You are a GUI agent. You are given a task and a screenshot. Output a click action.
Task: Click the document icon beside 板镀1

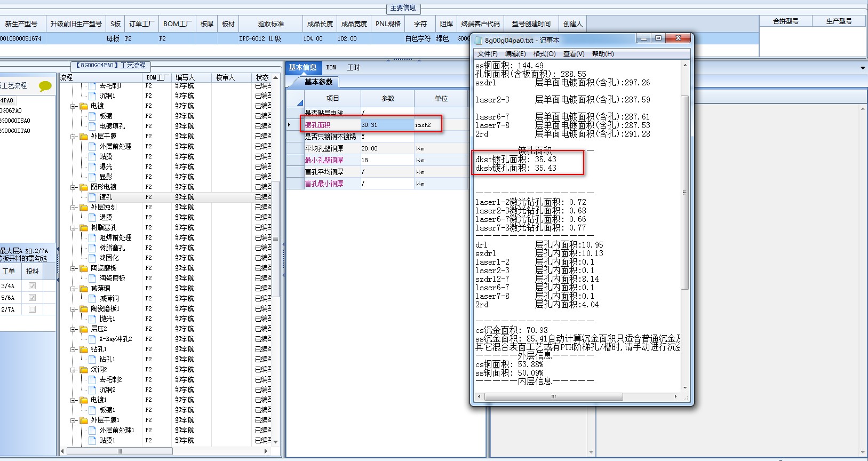click(92, 410)
